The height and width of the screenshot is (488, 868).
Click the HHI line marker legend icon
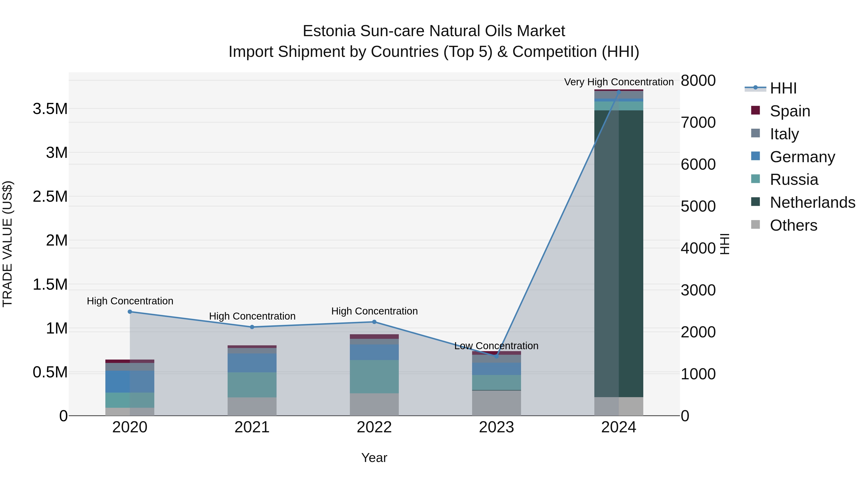[755, 87]
